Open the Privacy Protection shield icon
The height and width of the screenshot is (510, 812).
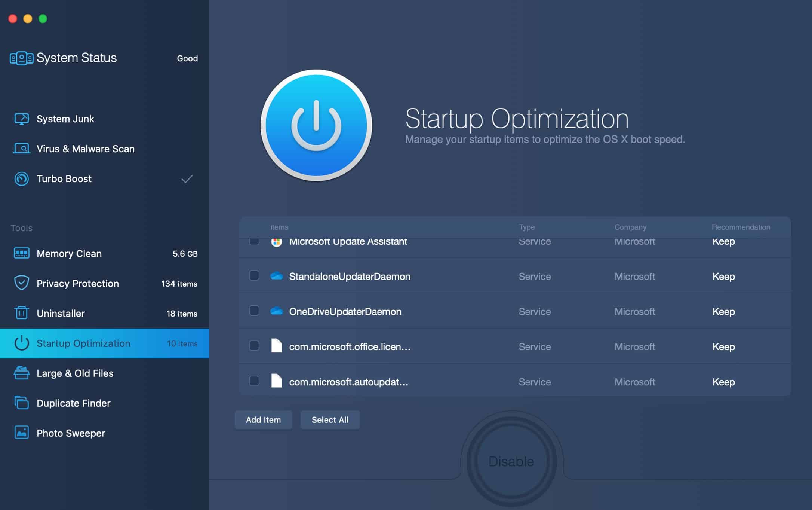[x=22, y=283]
